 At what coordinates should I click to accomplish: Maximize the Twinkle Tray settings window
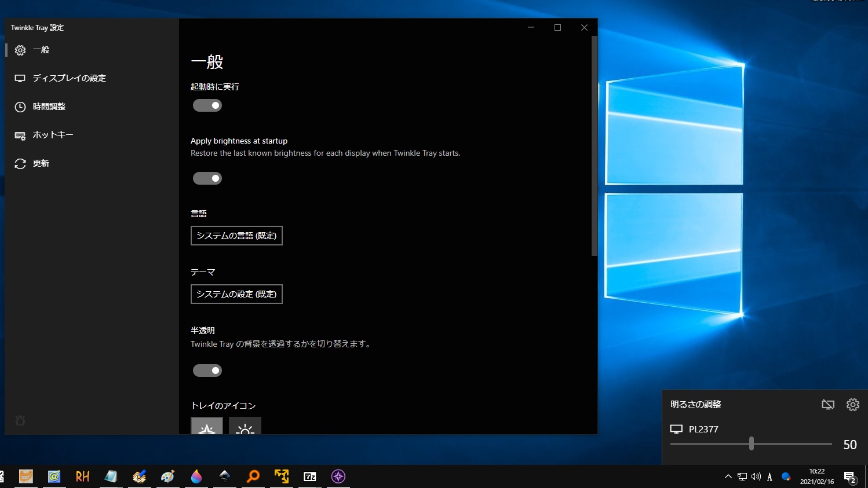pyautogui.click(x=557, y=27)
